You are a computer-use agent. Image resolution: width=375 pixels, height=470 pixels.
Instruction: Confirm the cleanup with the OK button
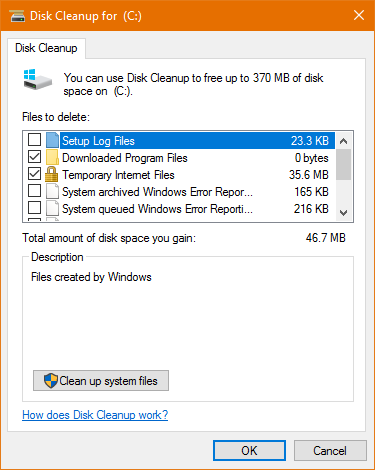[x=249, y=451]
